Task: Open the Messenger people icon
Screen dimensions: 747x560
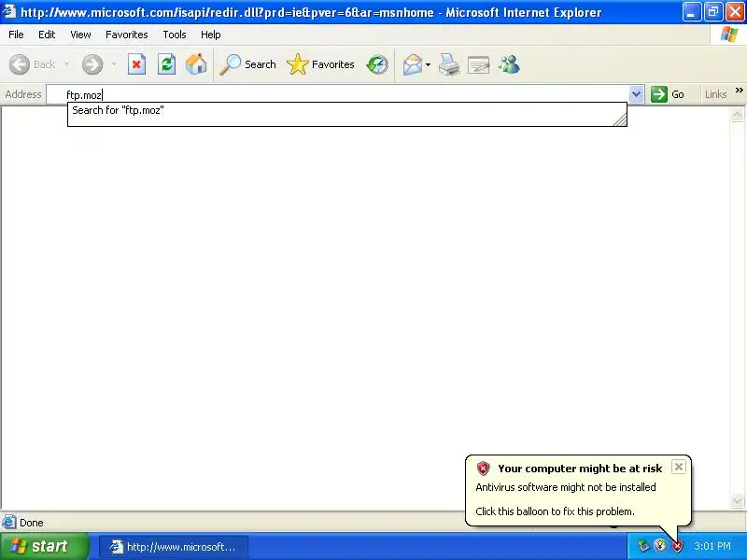Action: (x=509, y=64)
